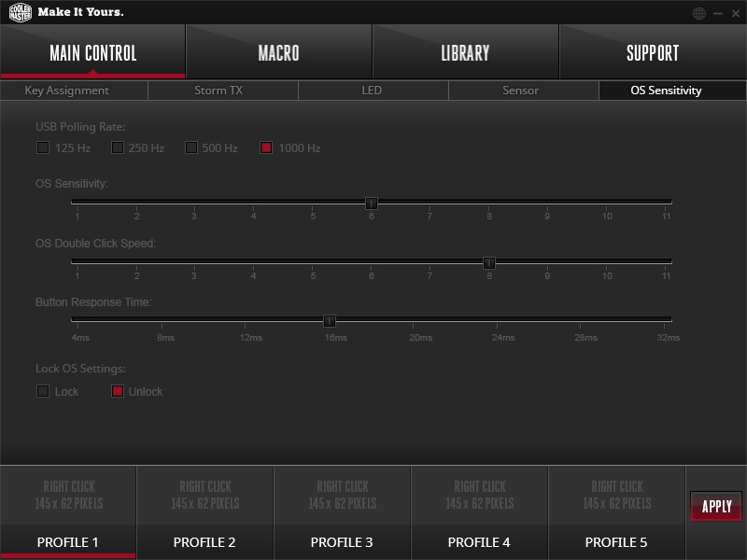Set polling rate to 500 Hz
The width and height of the screenshot is (747, 560).
pyautogui.click(x=191, y=147)
